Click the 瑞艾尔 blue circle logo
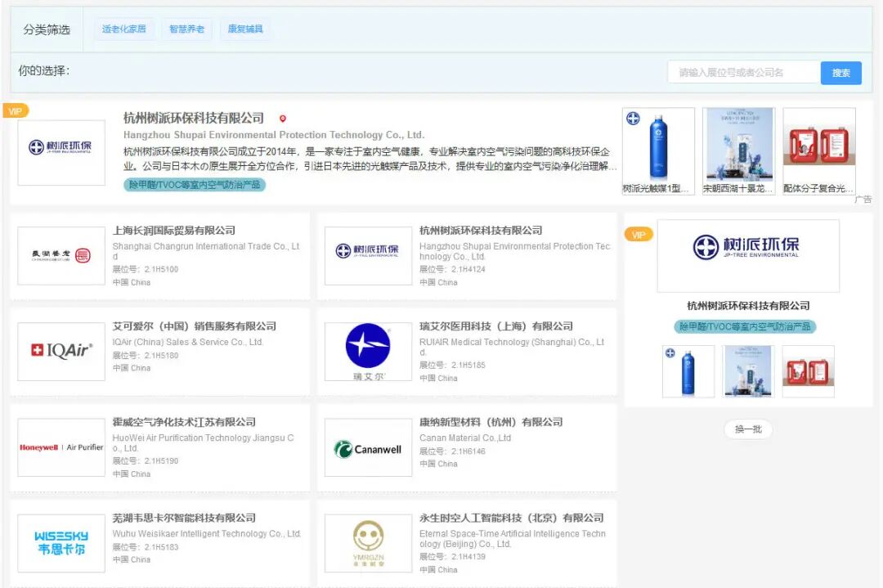 coord(368,352)
